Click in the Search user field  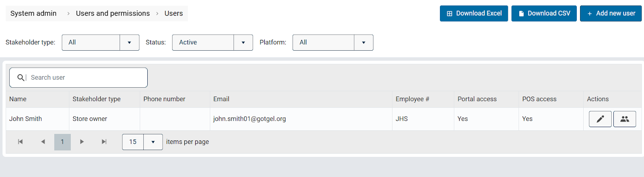(x=87, y=78)
